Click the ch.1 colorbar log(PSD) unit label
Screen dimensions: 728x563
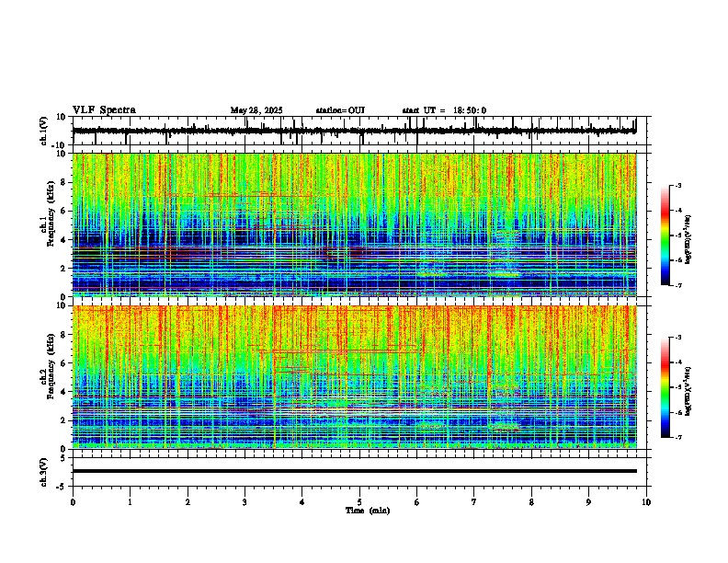(688, 240)
